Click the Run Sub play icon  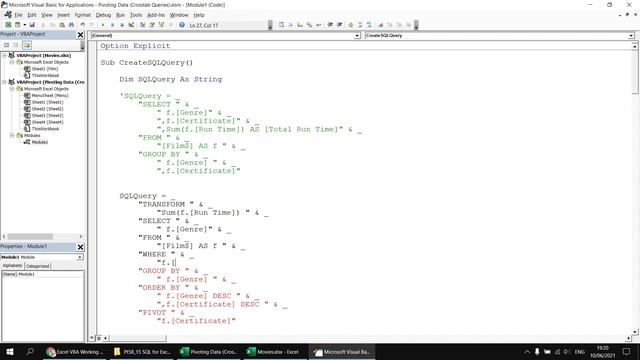(103, 25)
